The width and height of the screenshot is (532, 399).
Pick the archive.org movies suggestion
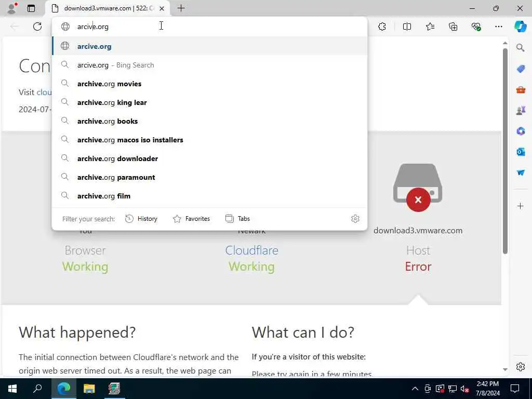[x=210, y=84]
